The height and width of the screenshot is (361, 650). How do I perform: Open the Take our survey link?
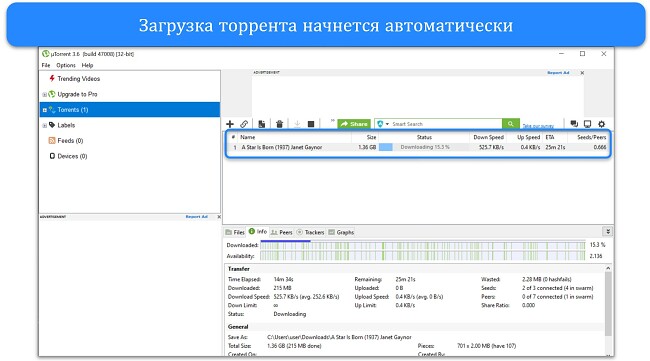tap(538, 125)
